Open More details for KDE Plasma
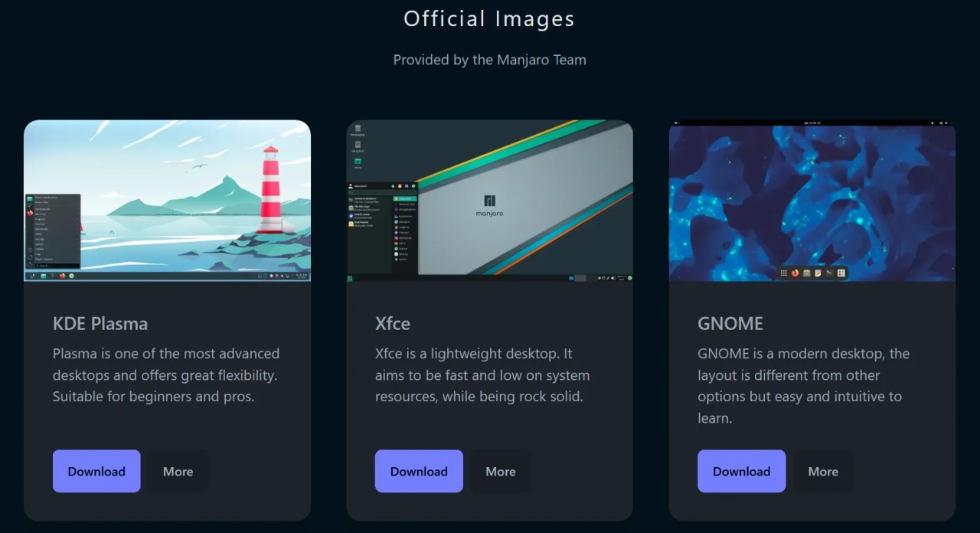 pyautogui.click(x=178, y=472)
